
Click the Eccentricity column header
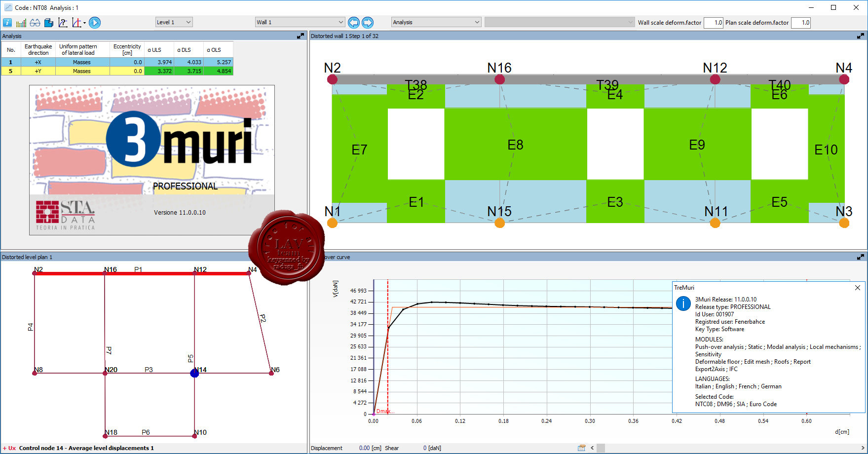[127, 50]
